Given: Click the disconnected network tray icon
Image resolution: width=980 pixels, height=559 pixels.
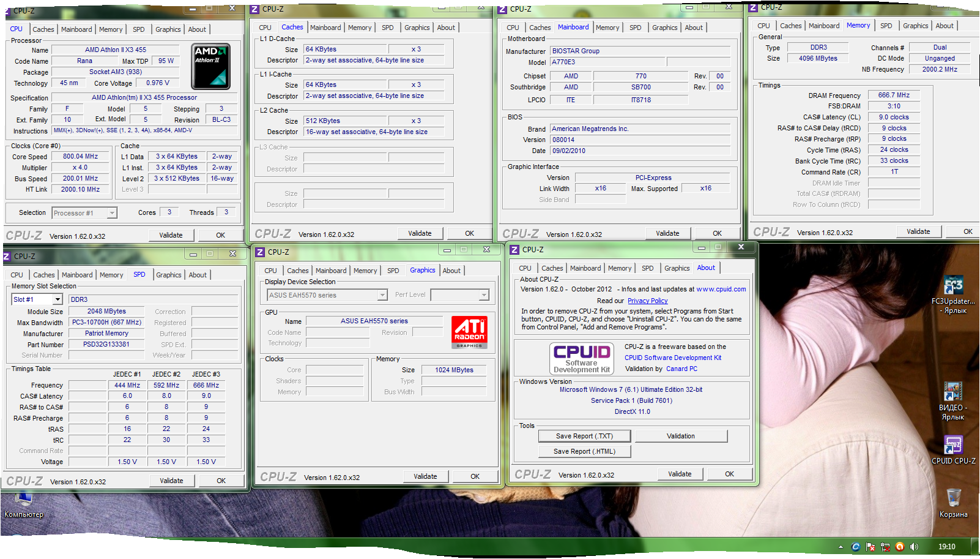Looking at the screenshot, I should click(885, 547).
